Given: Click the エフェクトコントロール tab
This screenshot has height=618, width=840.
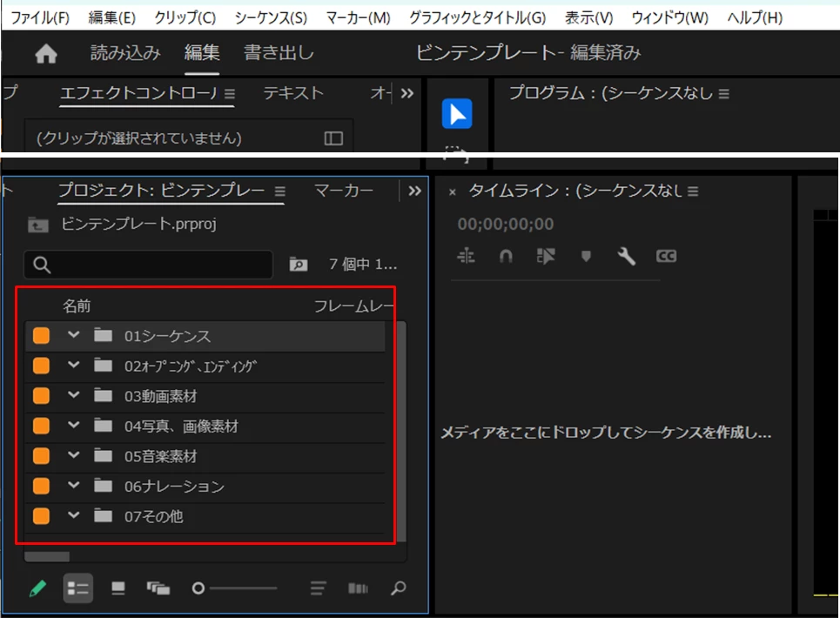Looking at the screenshot, I should 138,93.
